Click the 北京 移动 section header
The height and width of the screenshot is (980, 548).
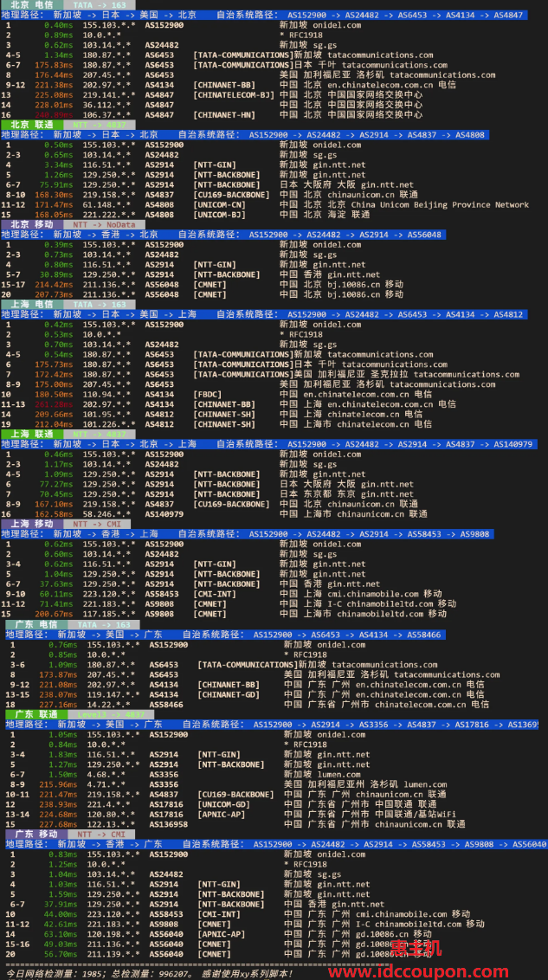coord(33,224)
